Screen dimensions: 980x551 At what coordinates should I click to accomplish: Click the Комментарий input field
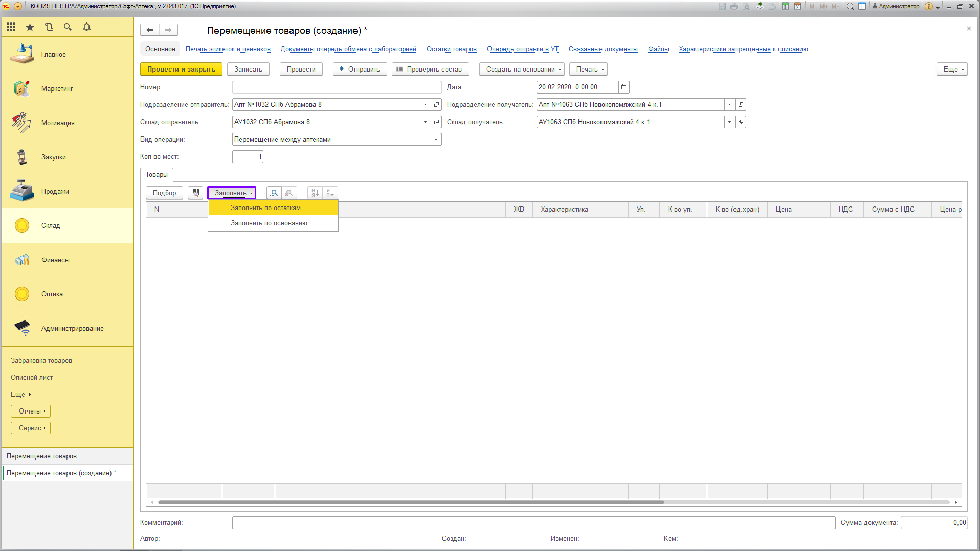[533, 523]
